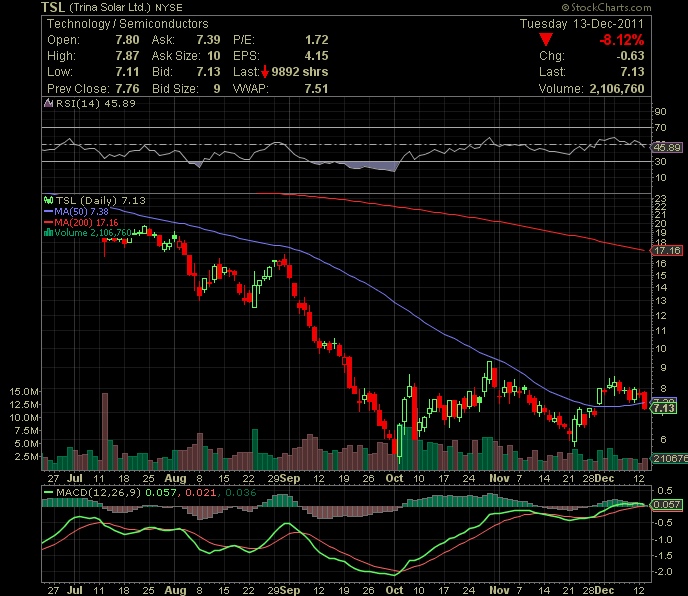The height and width of the screenshot is (596, 688).
Task: Click the (Trina Solar Ltd.) NYSE label
Action: coord(126,7)
